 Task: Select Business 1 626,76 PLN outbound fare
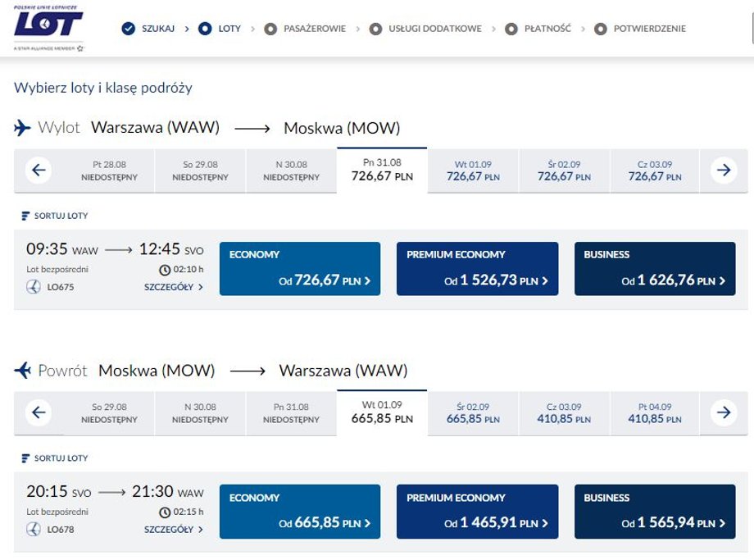pyautogui.click(x=655, y=268)
